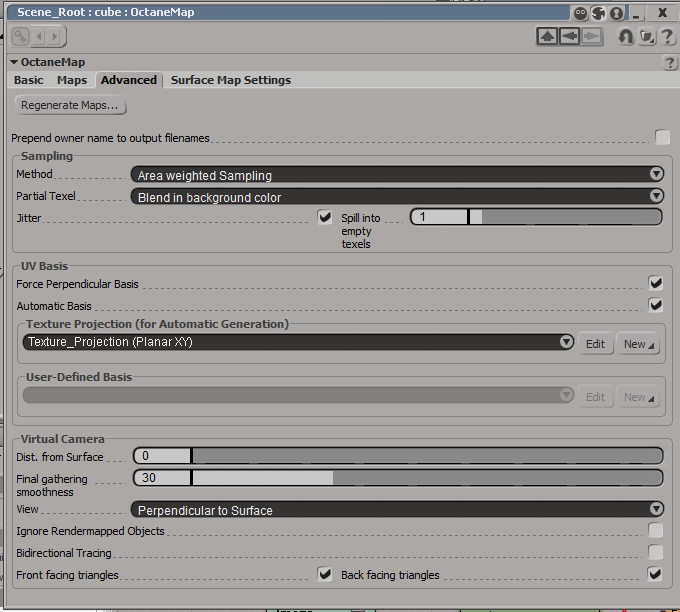Uncheck Force Perpendicular Basis
The height and width of the screenshot is (612, 680).
655,283
